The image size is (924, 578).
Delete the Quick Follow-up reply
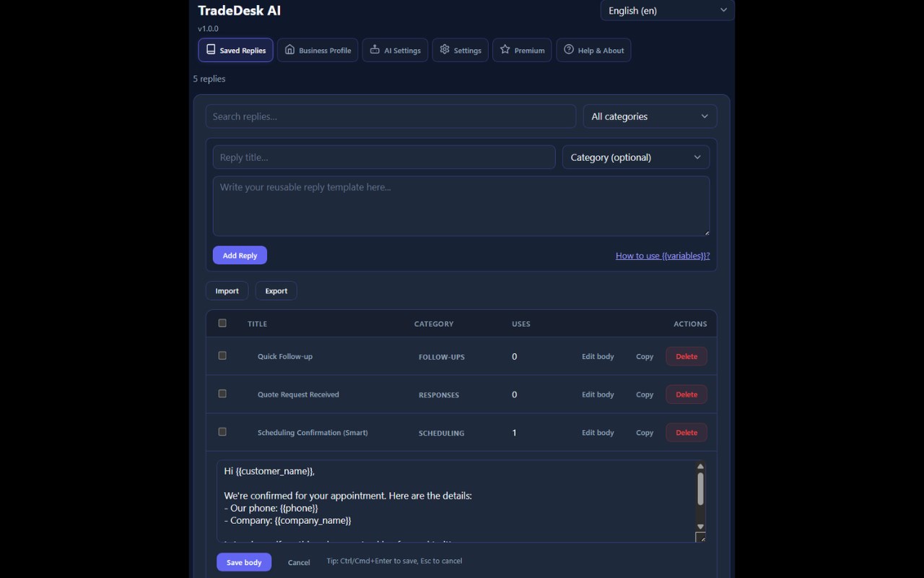pyautogui.click(x=687, y=356)
